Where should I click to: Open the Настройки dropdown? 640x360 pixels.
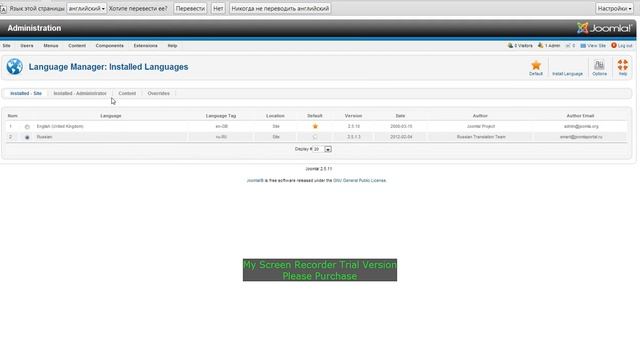coord(614,9)
